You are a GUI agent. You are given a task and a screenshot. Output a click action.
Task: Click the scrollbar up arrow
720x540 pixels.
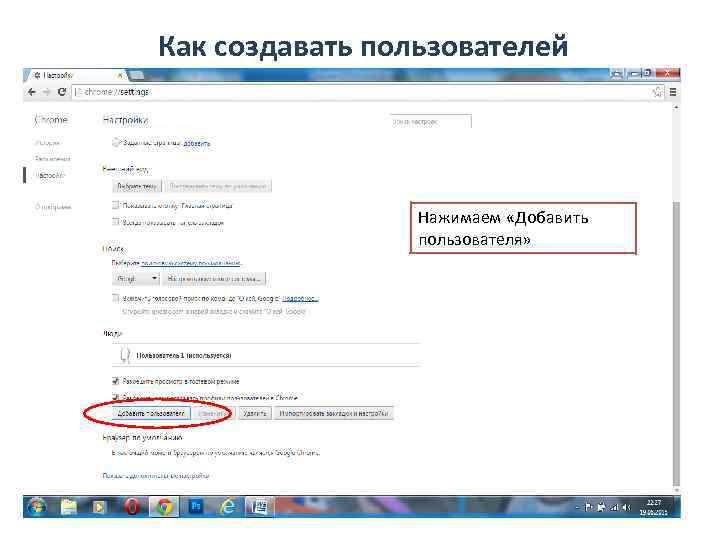(x=676, y=107)
